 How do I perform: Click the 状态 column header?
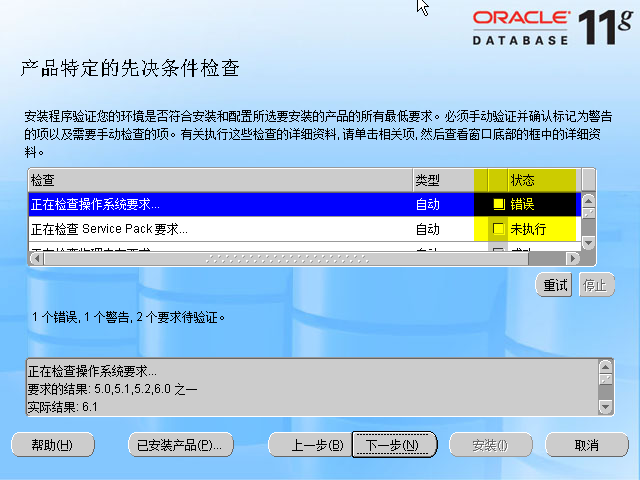click(542, 180)
